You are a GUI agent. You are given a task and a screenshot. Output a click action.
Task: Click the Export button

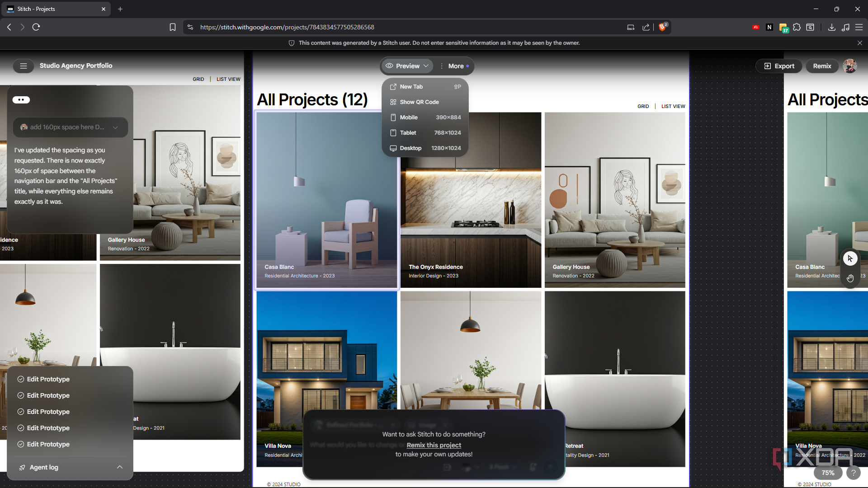(779, 66)
